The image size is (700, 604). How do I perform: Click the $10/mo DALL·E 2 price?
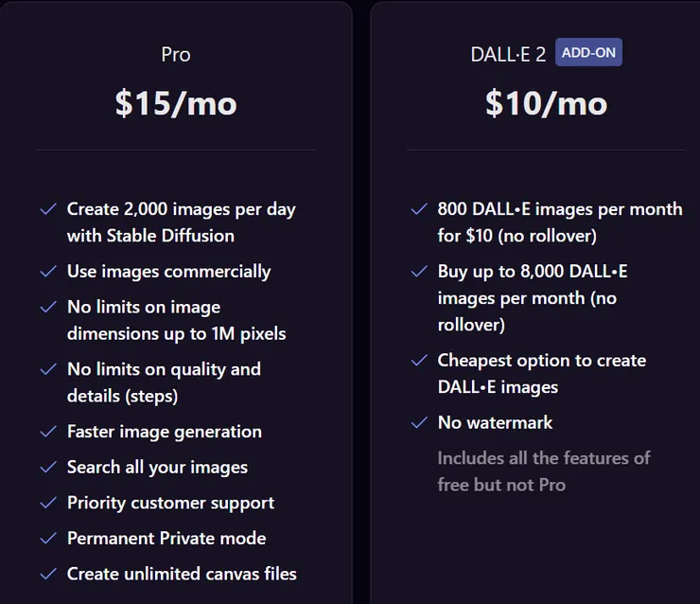[546, 102]
